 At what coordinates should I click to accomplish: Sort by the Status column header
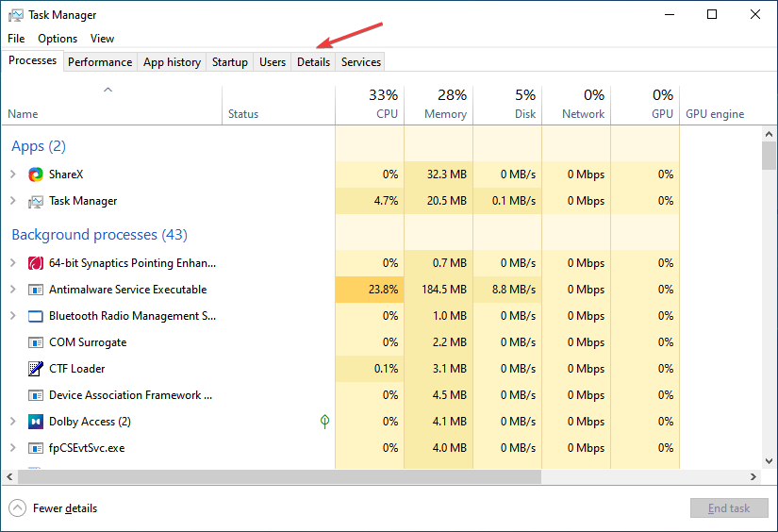click(x=278, y=106)
